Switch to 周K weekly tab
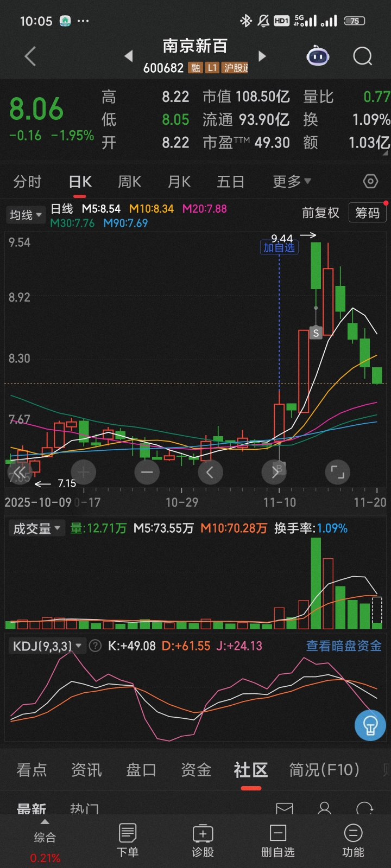 130,181
